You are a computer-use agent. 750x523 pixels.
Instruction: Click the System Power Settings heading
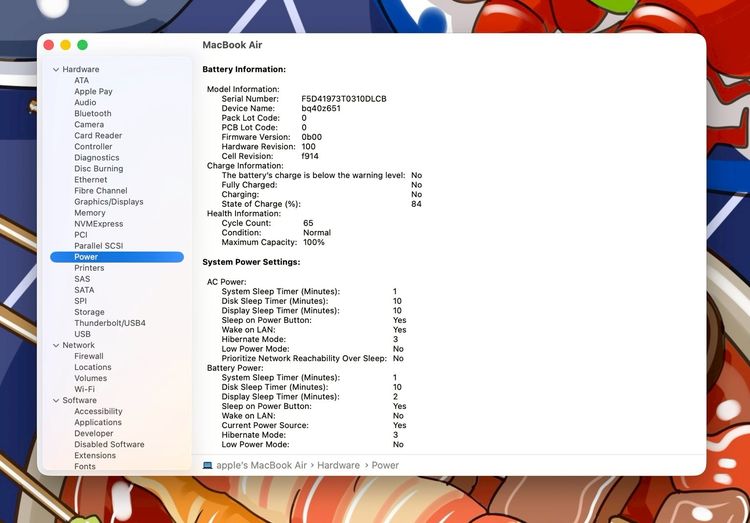point(251,262)
